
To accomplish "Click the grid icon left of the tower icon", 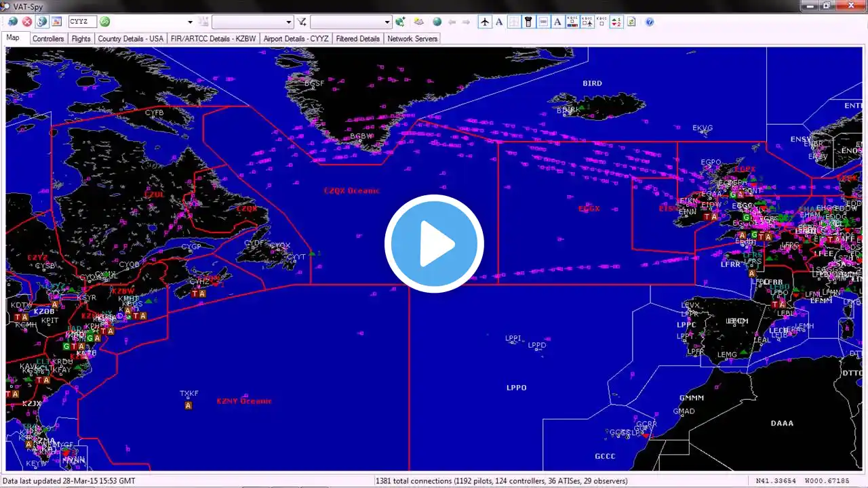I will pyautogui.click(x=514, y=22).
